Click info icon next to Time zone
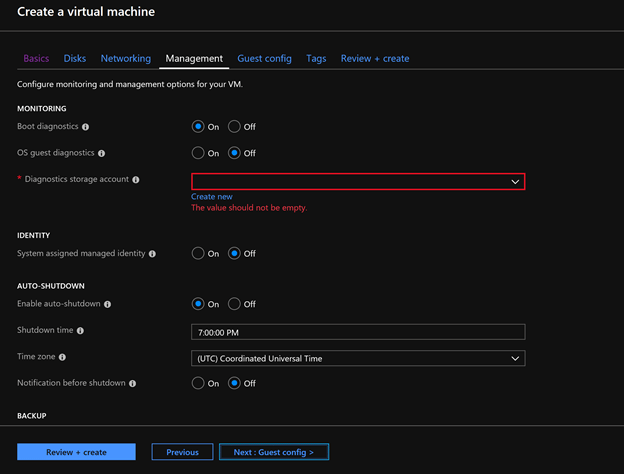This screenshot has height=474, width=624. pos(62,357)
